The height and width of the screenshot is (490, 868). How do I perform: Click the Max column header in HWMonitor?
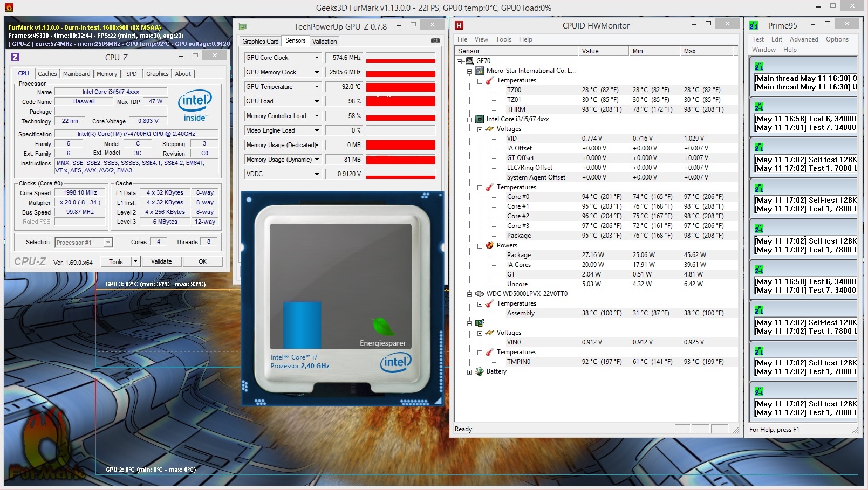point(706,51)
